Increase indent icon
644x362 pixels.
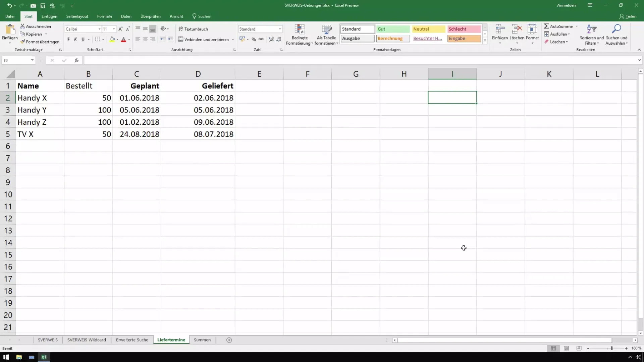(170, 39)
